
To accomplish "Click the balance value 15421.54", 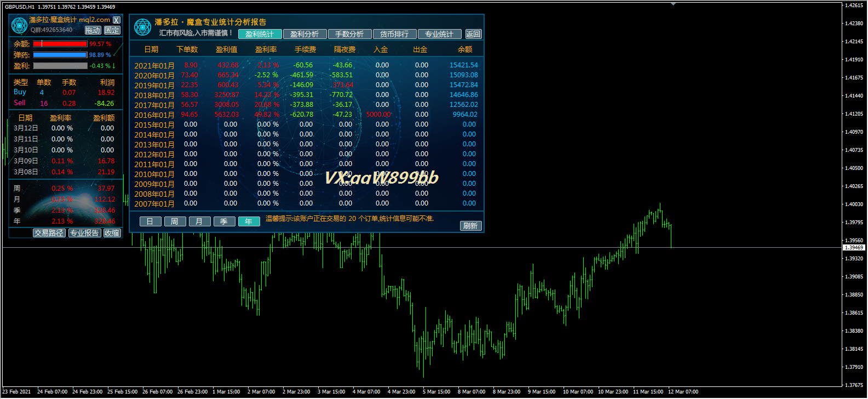I will (464, 65).
